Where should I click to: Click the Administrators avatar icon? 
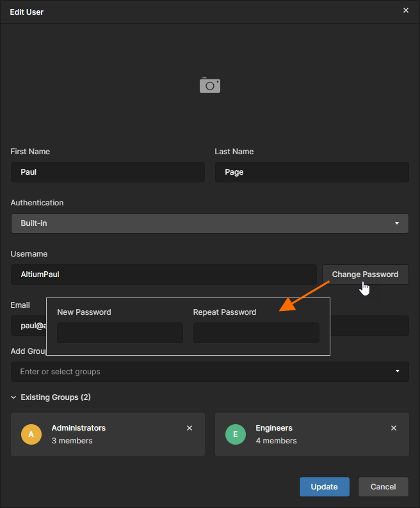[x=31, y=434]
